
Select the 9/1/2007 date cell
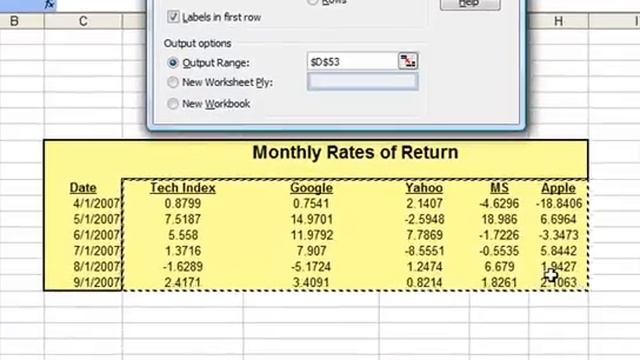96,282
